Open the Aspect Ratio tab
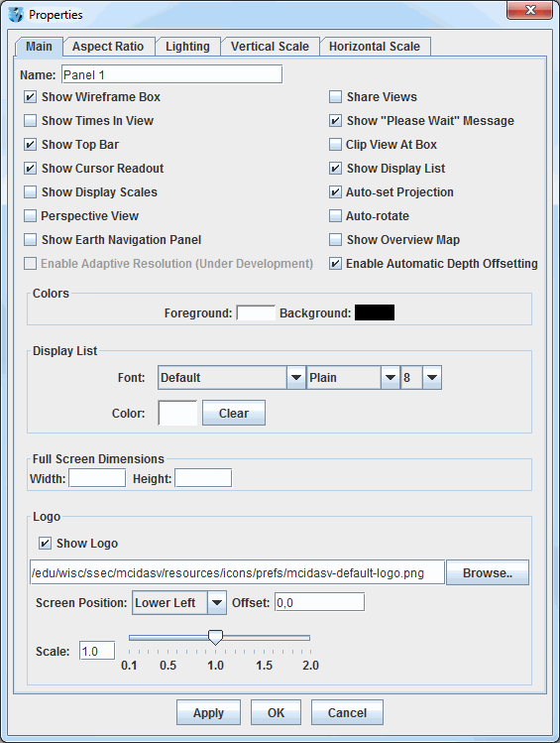This screenshot has width=560, height=743. click(x=108, y=47)
